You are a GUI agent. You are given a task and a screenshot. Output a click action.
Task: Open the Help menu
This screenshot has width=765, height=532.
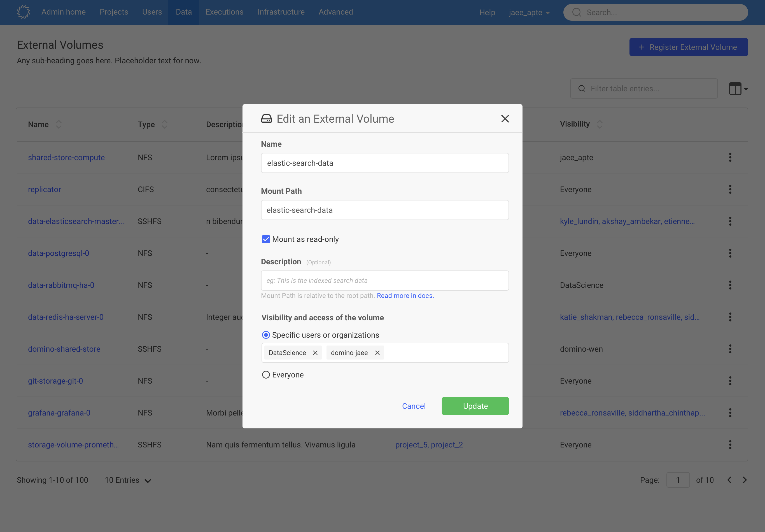(487, 12)
